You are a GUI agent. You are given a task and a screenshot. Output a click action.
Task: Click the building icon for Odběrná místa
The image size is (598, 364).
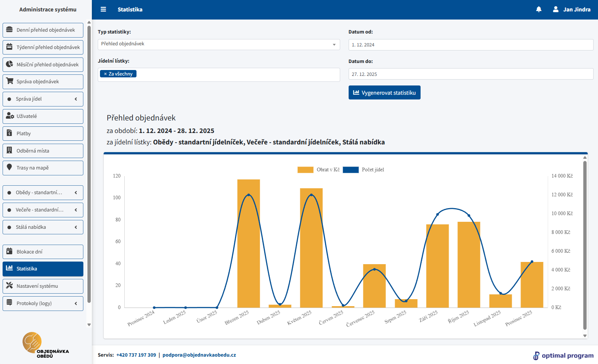pos(10,150)
